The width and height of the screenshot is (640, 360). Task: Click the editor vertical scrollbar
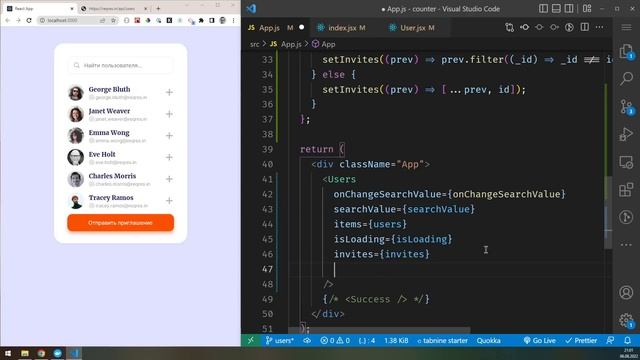608,212
